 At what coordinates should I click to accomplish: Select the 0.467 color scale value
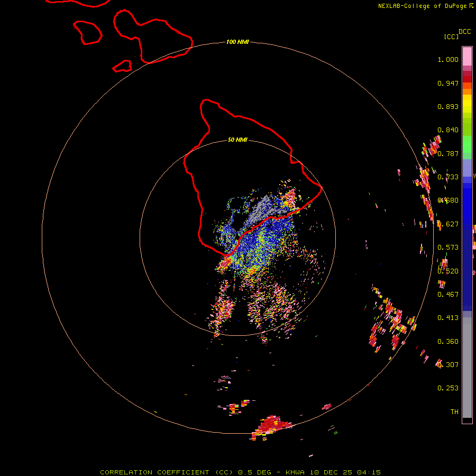tap(448, 294)
